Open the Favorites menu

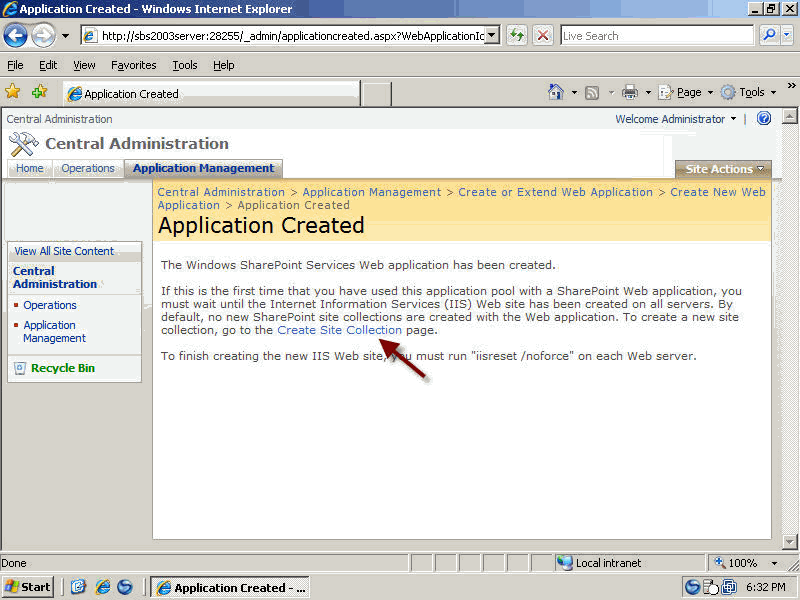point(134,65)
